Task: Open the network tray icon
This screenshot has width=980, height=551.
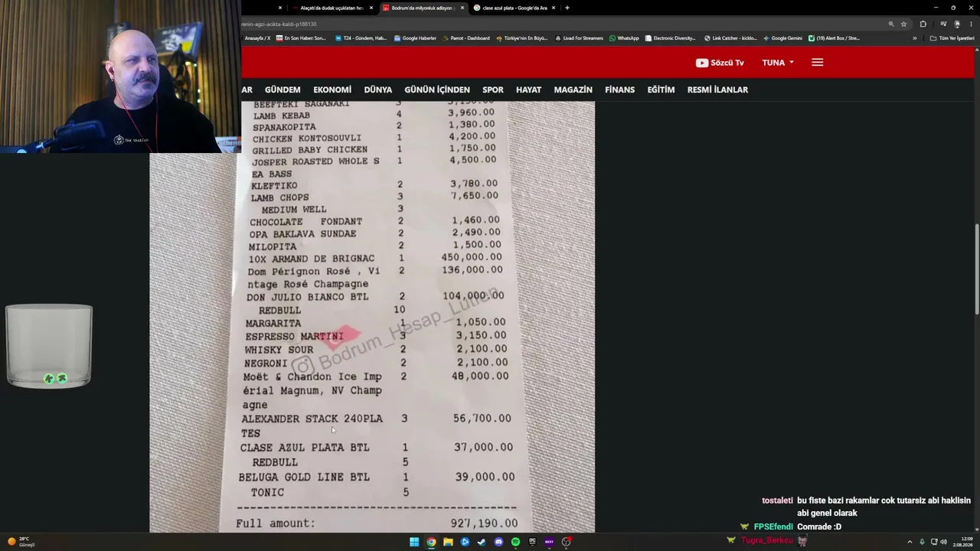Action: pyautogui.click(x=934, y=542)
